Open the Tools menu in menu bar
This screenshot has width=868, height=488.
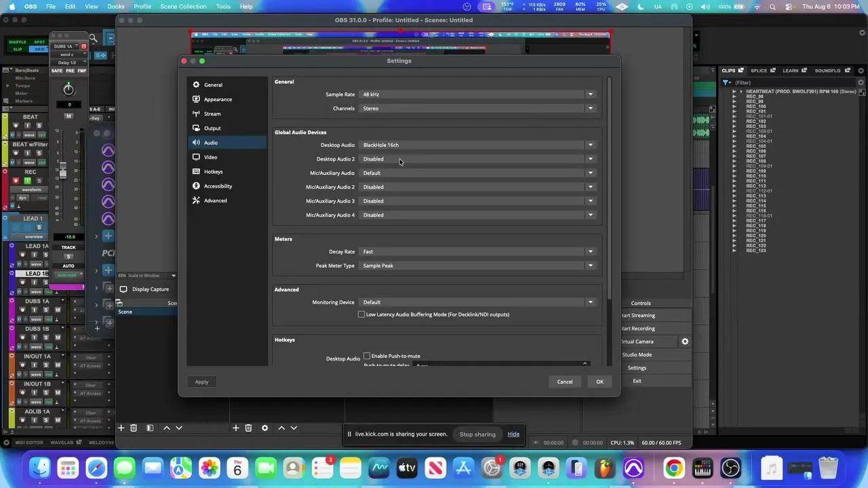[223, 7]
